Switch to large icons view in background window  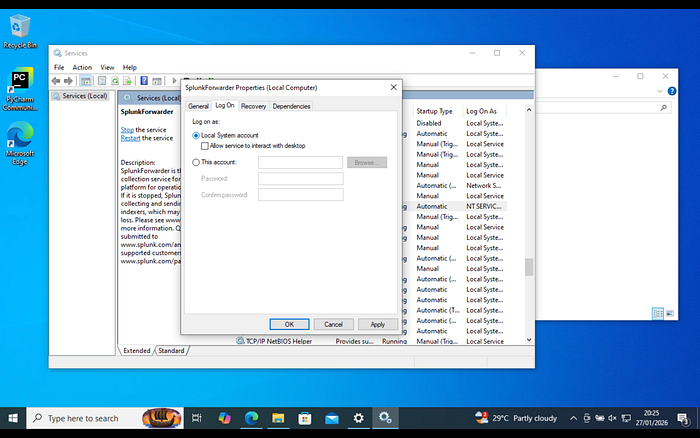click(x=670, y=313)
